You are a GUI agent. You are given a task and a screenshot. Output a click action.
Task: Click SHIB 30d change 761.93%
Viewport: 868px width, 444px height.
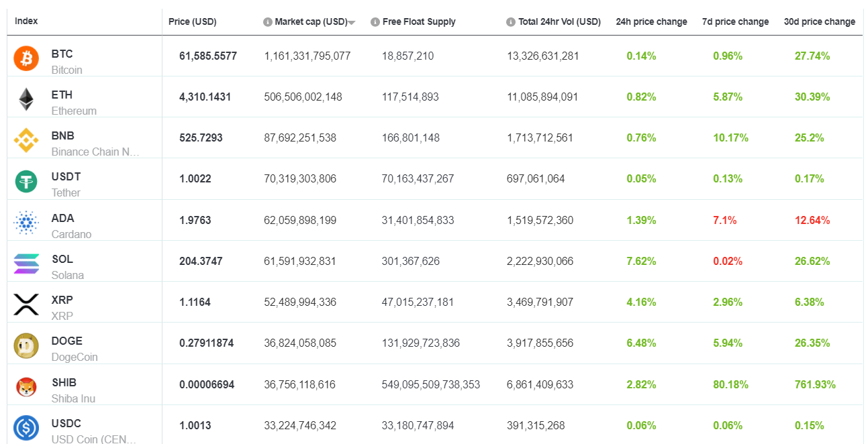click(x=815, y=384)
